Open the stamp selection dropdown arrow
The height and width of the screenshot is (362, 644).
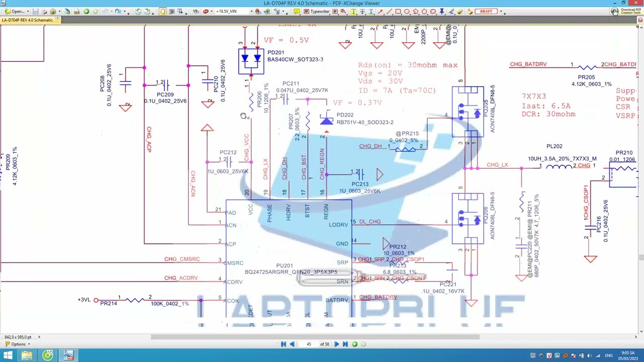(501, 11)
